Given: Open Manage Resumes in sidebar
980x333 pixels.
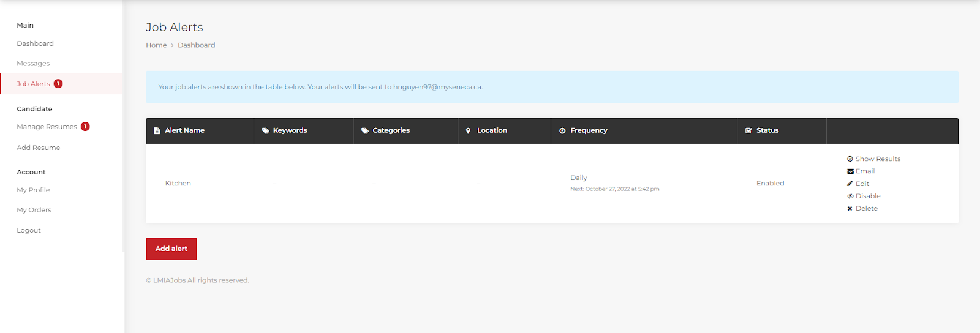Looking at the screenshot, I should [x=47, y=127].
